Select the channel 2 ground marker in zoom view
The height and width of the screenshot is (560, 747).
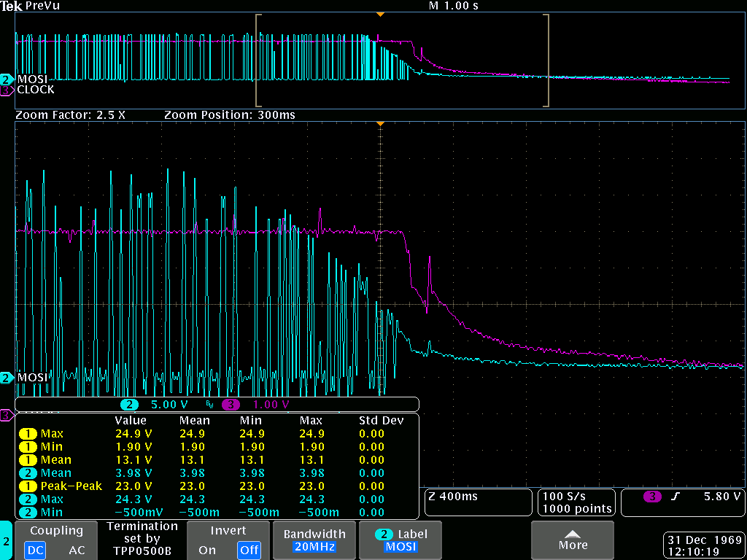(7, 378)
